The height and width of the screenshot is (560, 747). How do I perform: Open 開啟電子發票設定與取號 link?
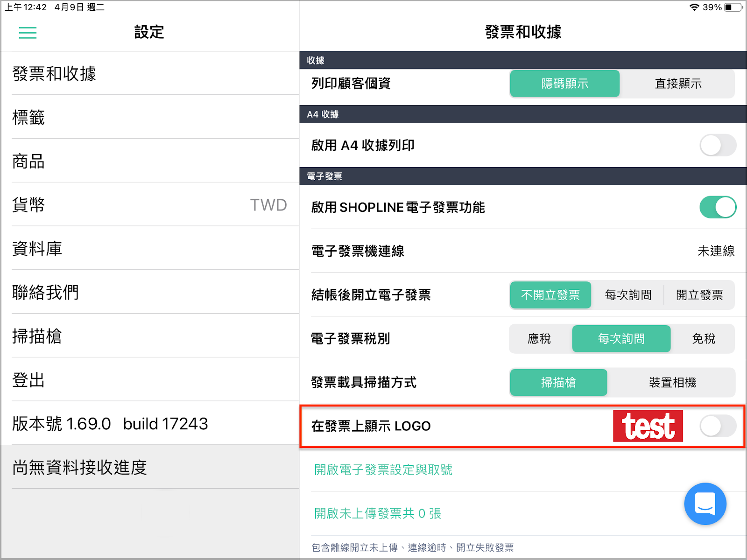tap(383, 469)
